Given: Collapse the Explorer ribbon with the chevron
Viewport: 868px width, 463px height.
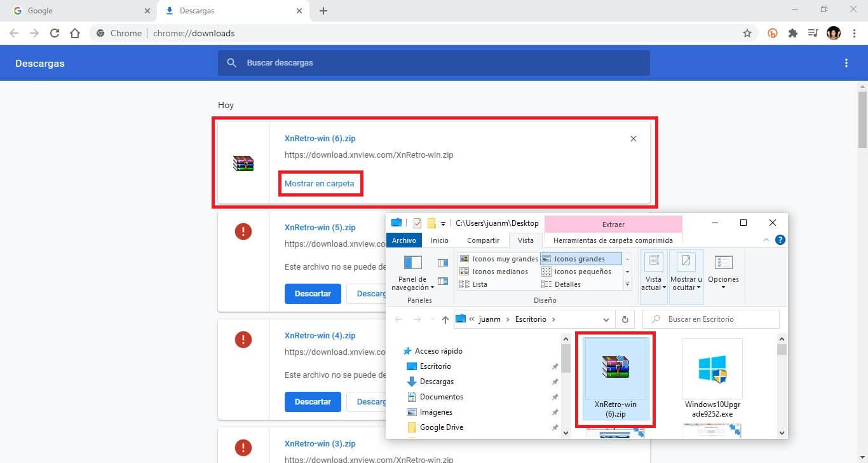Looking at the screenshot, I should pyautogui.click(x=767, y=240).
